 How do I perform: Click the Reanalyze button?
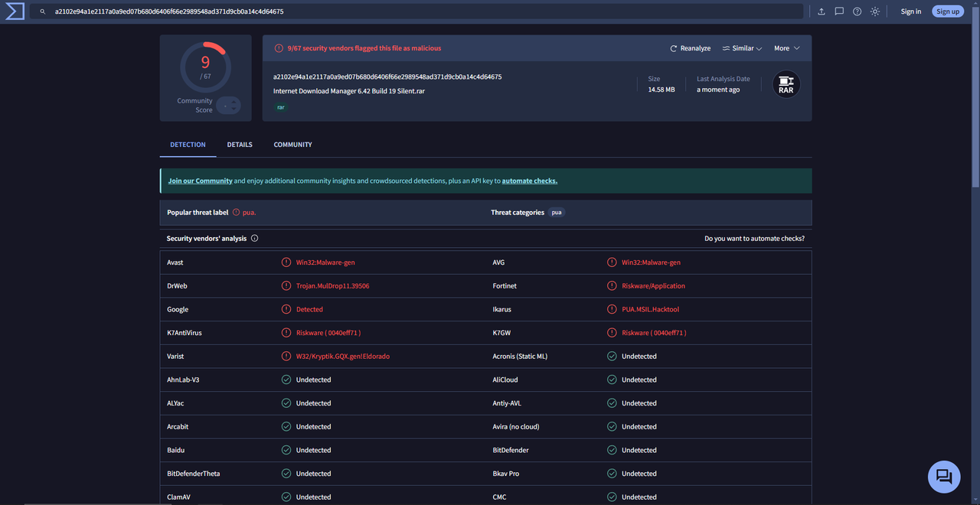(691, 48)
